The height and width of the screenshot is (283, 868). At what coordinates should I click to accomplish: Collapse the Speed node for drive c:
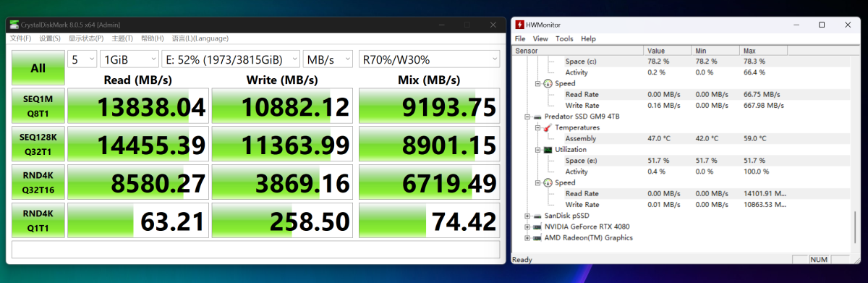[537, 83]
